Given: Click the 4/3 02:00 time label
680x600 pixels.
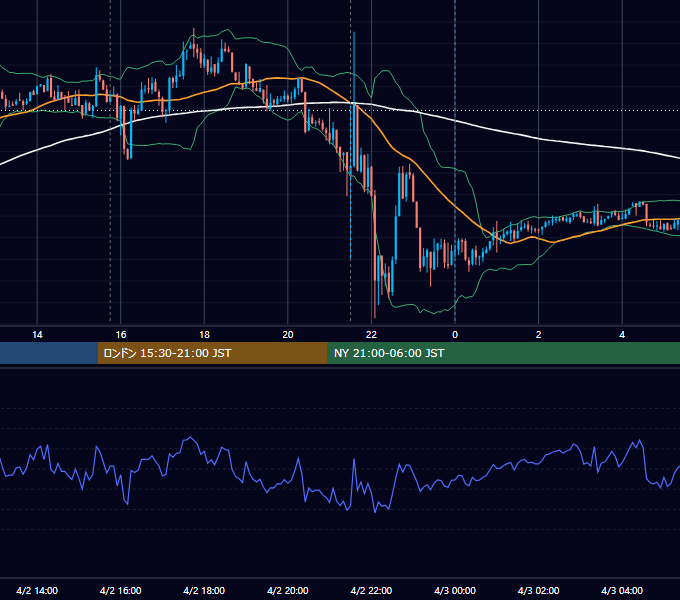Looking at the screenshot, I should [x=538, y=590].
